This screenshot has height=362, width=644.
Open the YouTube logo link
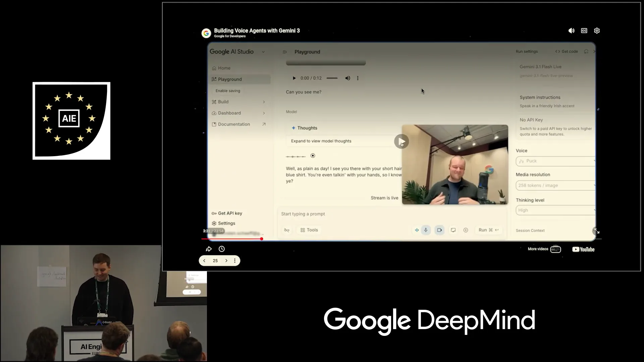(583, 249)
